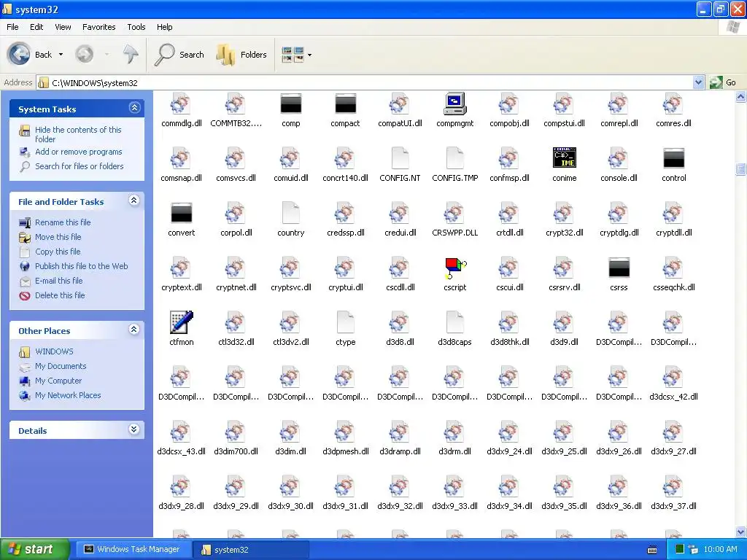Click into the Address path field
This screenshot has width=747, height=560.
(x=365, y=83)
